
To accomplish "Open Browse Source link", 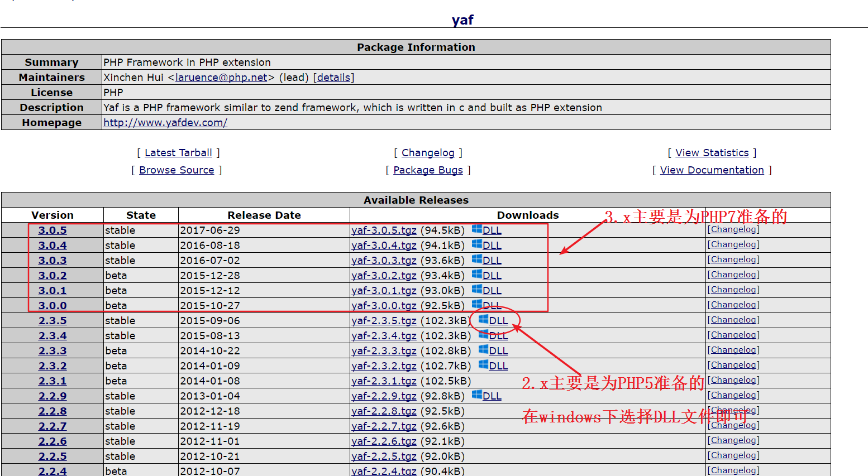I will coord(177,170).
